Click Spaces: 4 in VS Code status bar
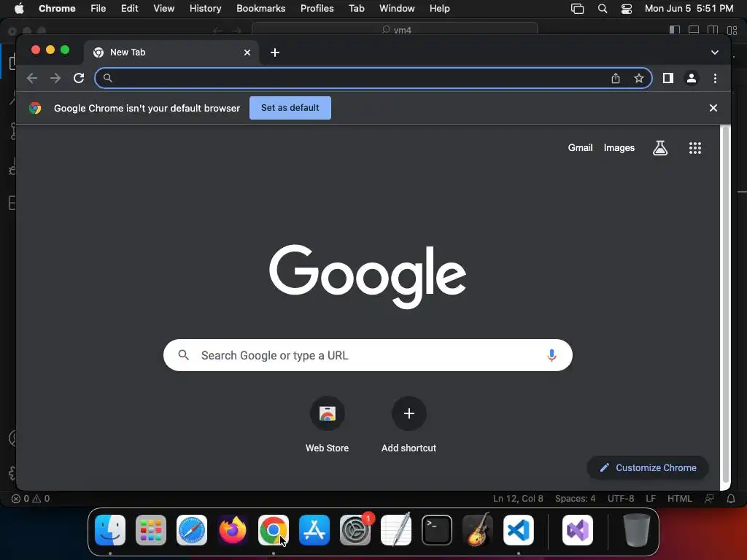Image resolution: width=747 pixels, height=560 pixels. click(x=575, y=499)
